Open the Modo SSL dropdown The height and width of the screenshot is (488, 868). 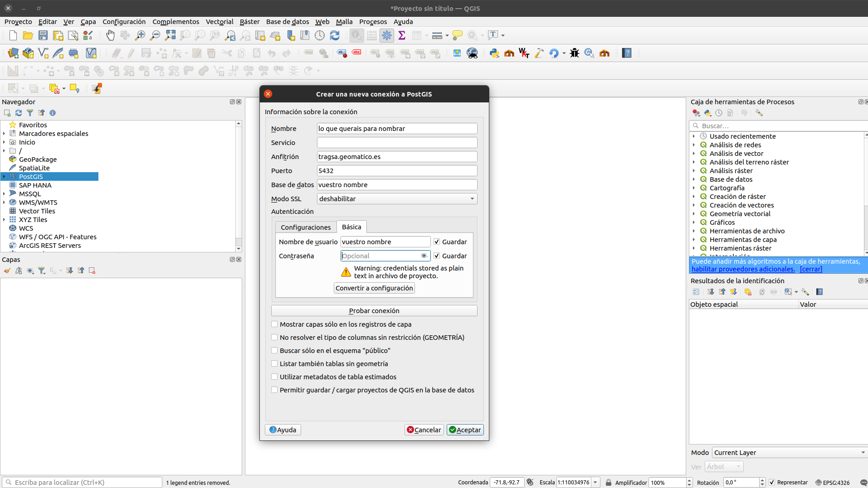[397, 199]
